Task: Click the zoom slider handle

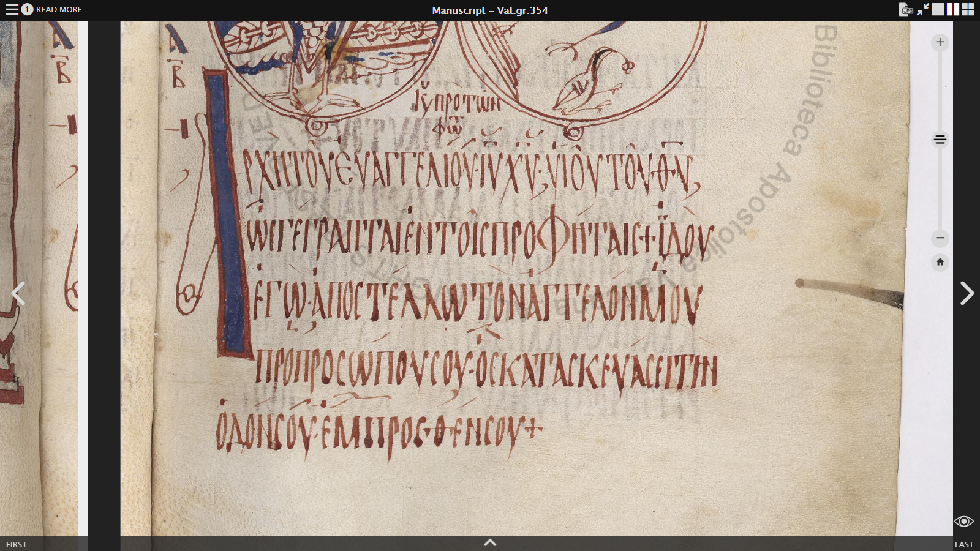Action: 940,140
